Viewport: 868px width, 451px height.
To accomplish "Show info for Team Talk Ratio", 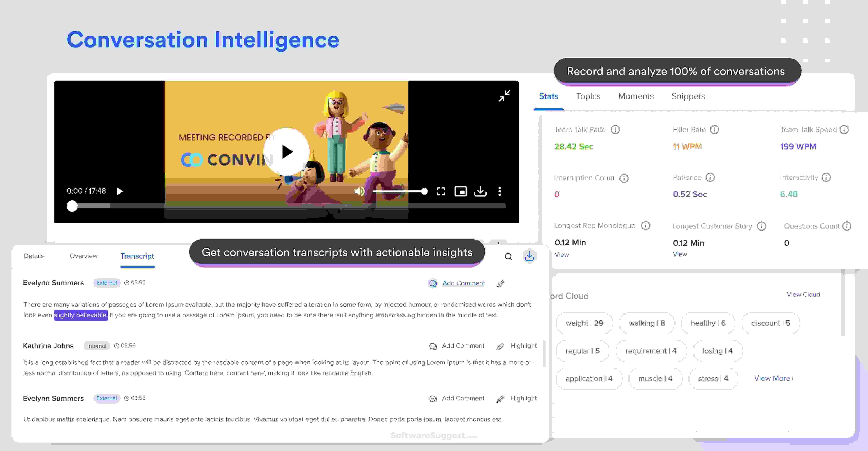I will tap(615, 130).
